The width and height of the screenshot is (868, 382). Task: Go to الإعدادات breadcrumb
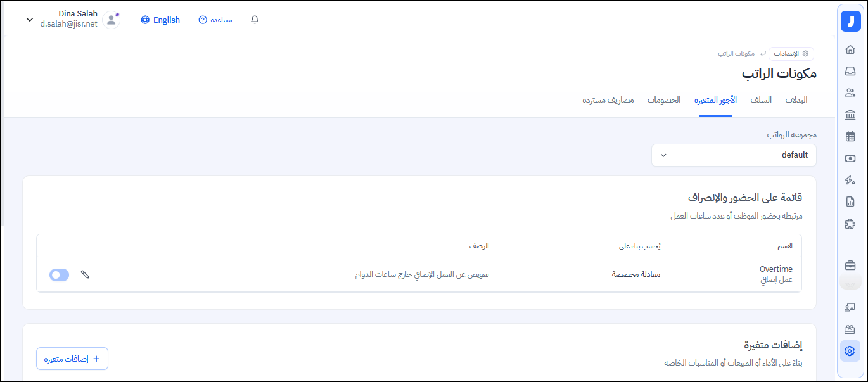click(x=791, y=54)
